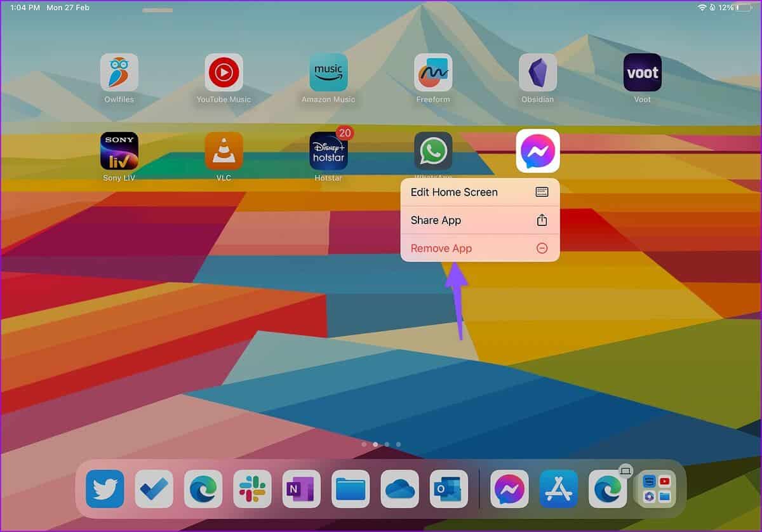
Task: Open handoff Edge icon in dock
Action: pyautogui.click(x=608, y=489)
